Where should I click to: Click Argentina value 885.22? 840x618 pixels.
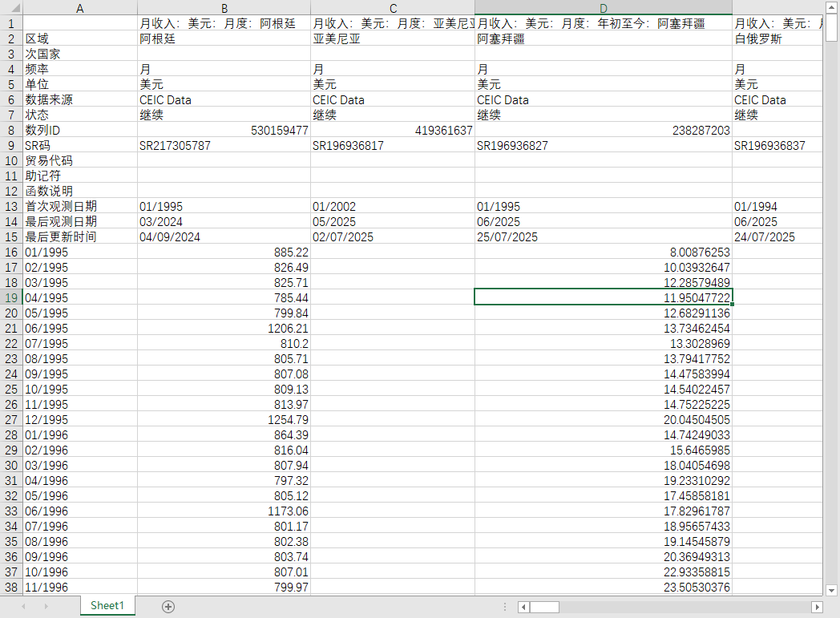point(224,252)
